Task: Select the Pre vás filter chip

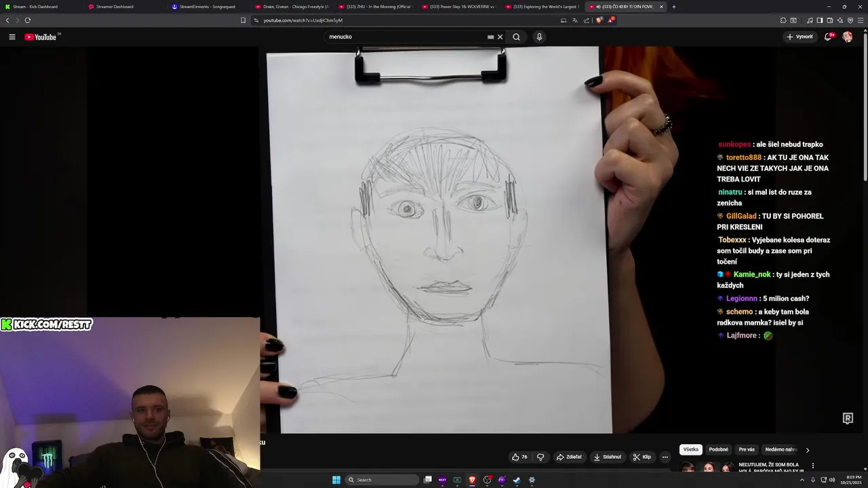Action: pyautogui.click(x=747, y=449)
